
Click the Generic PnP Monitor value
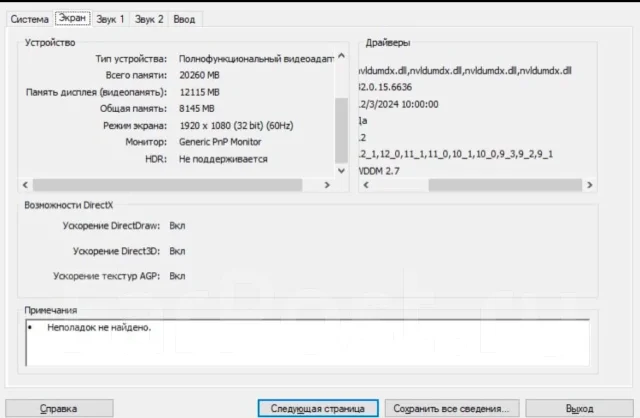pos(220,142)
